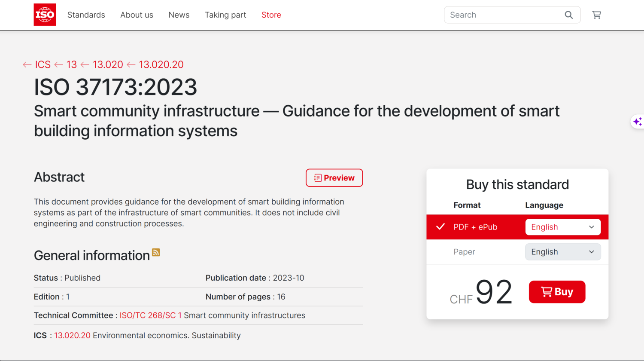
Task: Click the Publication date 2023-10 text
Action: click(255, 278)
